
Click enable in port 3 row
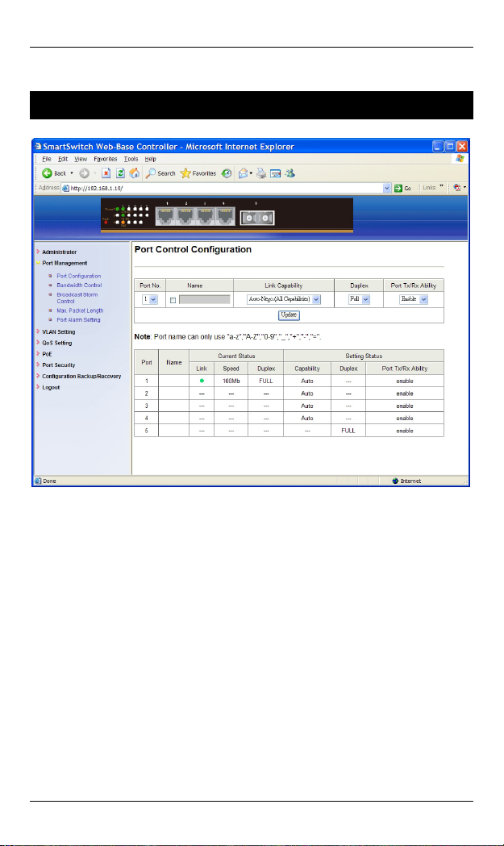(x=405, y=406)
